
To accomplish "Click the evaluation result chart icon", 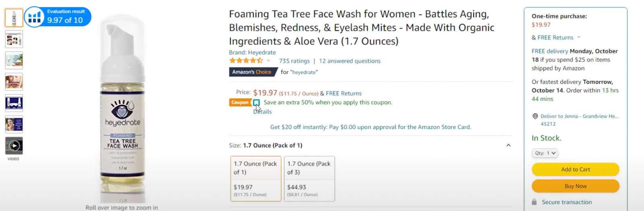I will [34, 17].
